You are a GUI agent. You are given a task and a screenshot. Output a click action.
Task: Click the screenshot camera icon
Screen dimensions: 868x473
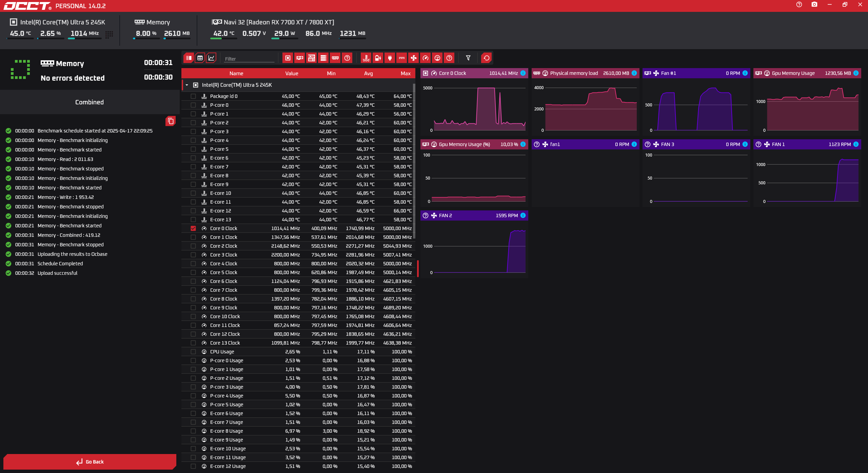814,5
